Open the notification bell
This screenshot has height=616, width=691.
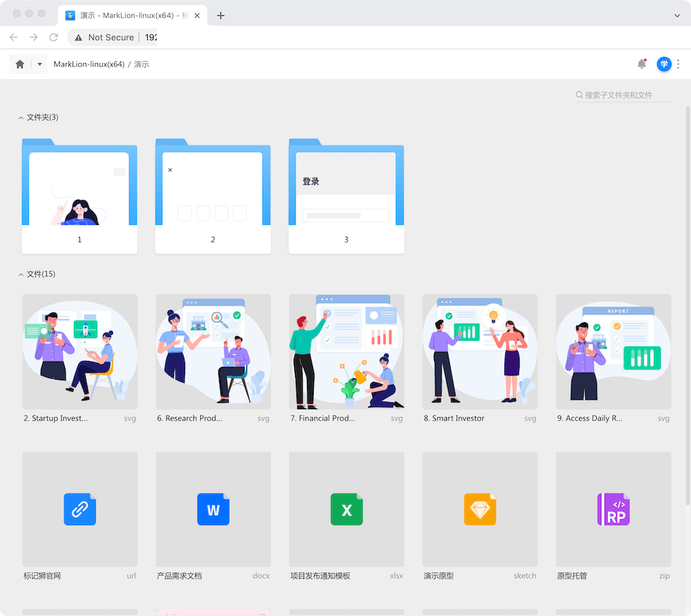pyautogui.click(x=642, y=64)
